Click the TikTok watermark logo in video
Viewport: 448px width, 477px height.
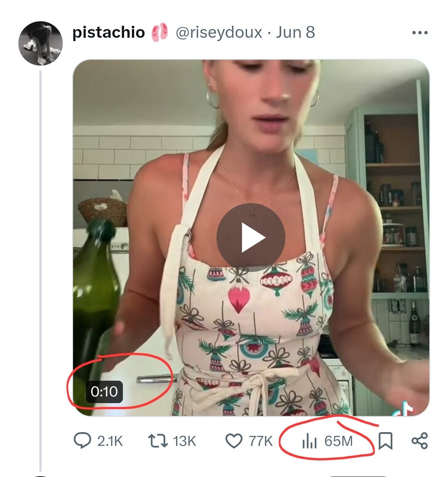click(x=404, y=409)
